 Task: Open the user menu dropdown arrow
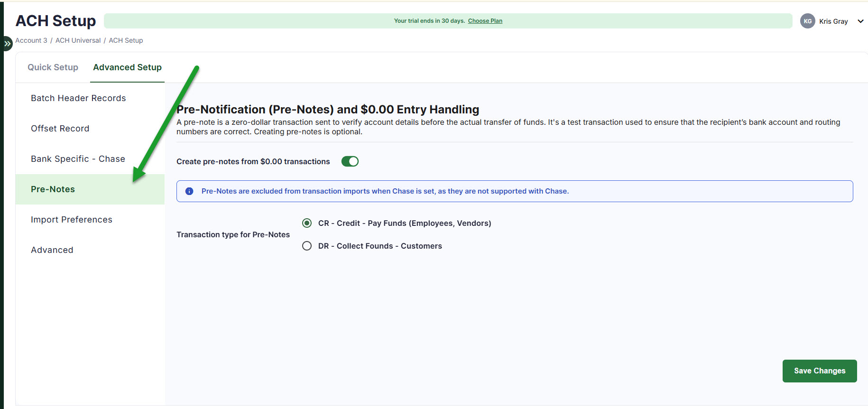(x=860, y=21)
